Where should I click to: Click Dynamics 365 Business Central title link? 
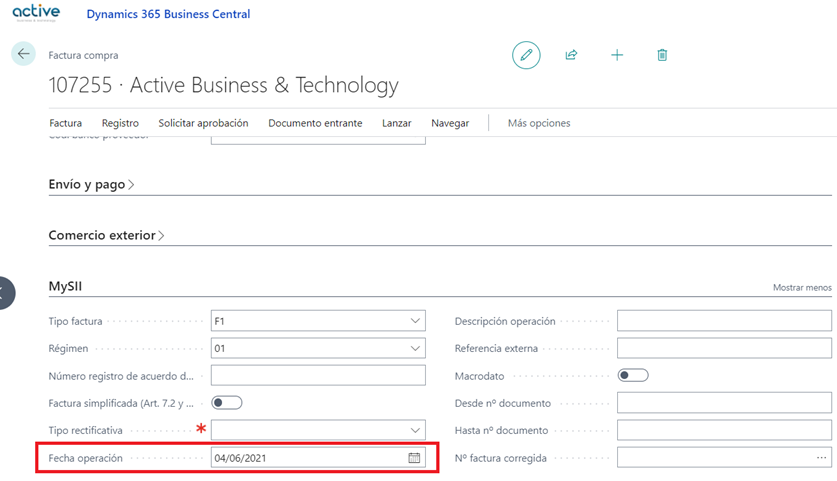pyautogui.click(x=168, y=14)
